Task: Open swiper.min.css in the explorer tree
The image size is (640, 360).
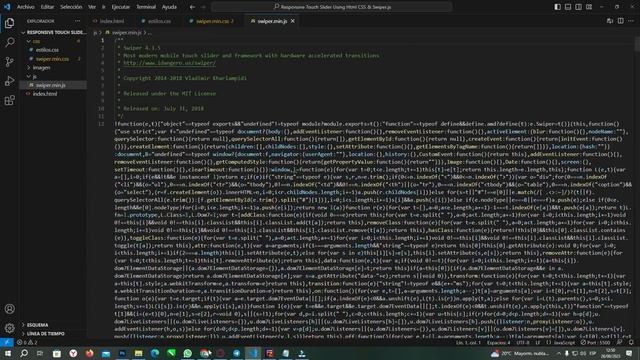Action: coord(52,59)
